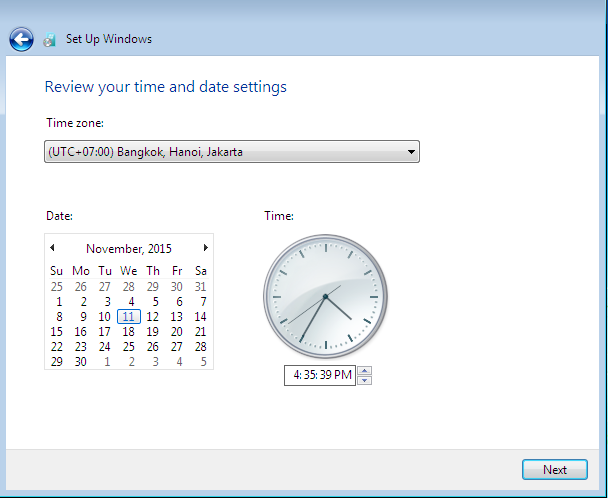Increase time with the up spinner arrow
608x498 pixels.
coord(364,370)
